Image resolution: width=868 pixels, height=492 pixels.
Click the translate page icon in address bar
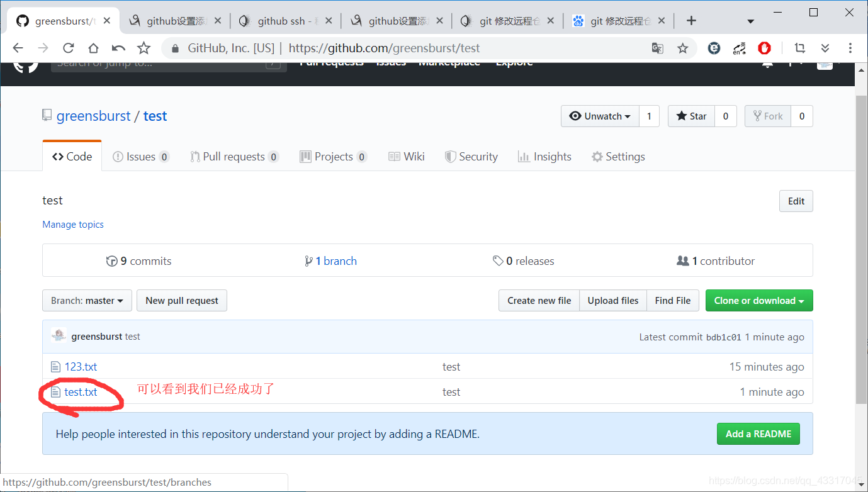pyautogui.click(x=657, y=48)
